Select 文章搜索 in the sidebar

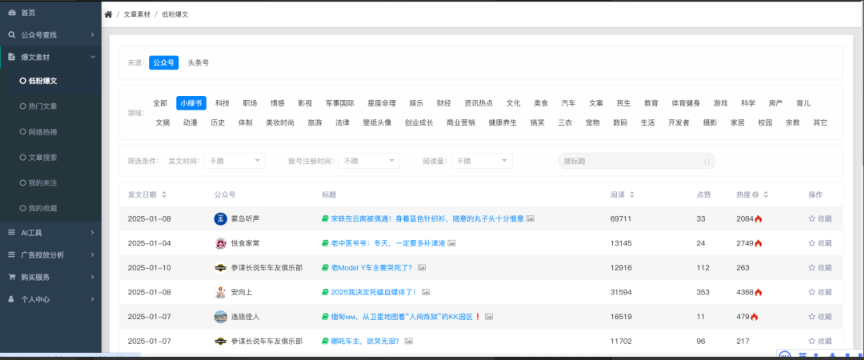(42, 157)
